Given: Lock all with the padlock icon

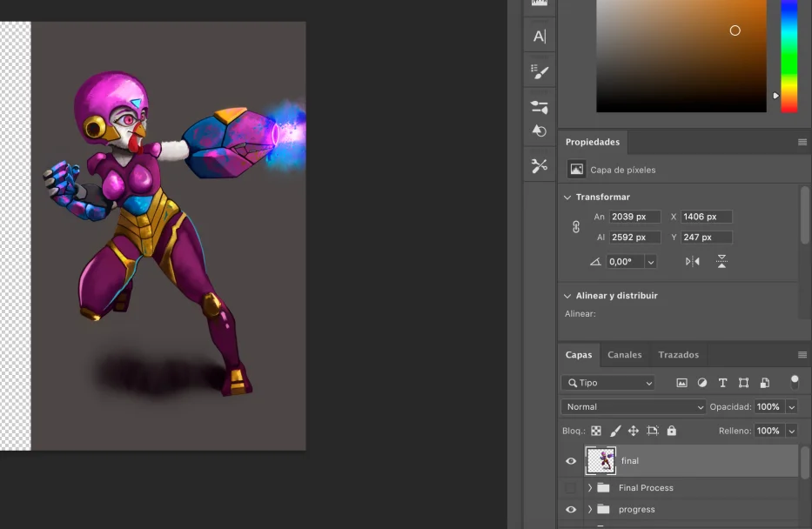Looking at the screenshot, I should [x=671, y=431].
